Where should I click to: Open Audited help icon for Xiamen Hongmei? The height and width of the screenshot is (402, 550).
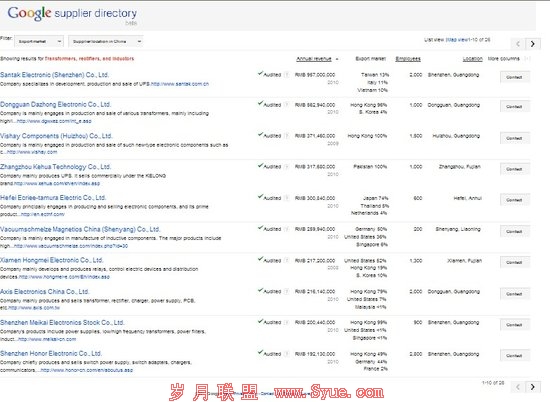287,261
